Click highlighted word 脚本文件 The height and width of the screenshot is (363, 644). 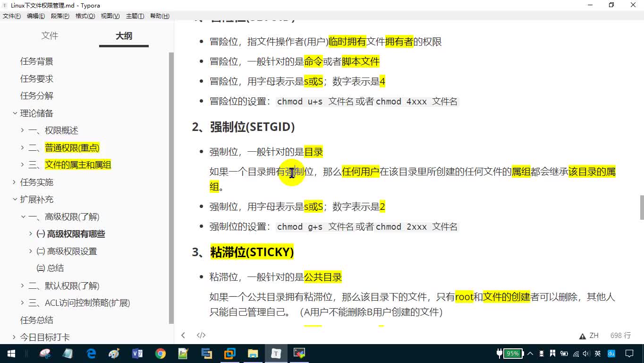click(361, 61)
